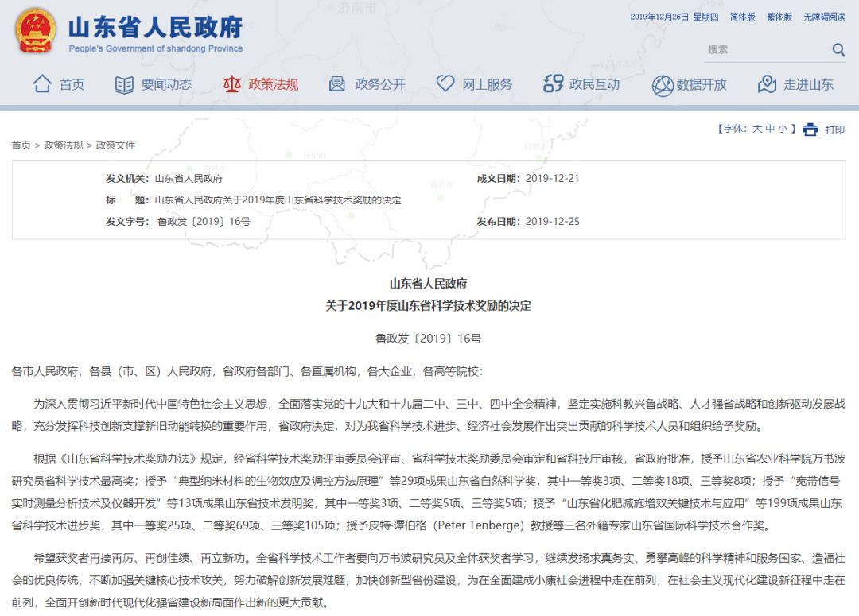Click the map pin icon beside 走进山东
The width and height of the screenshot is (859, 616).
pyautogui.click(x=767, y=83)
